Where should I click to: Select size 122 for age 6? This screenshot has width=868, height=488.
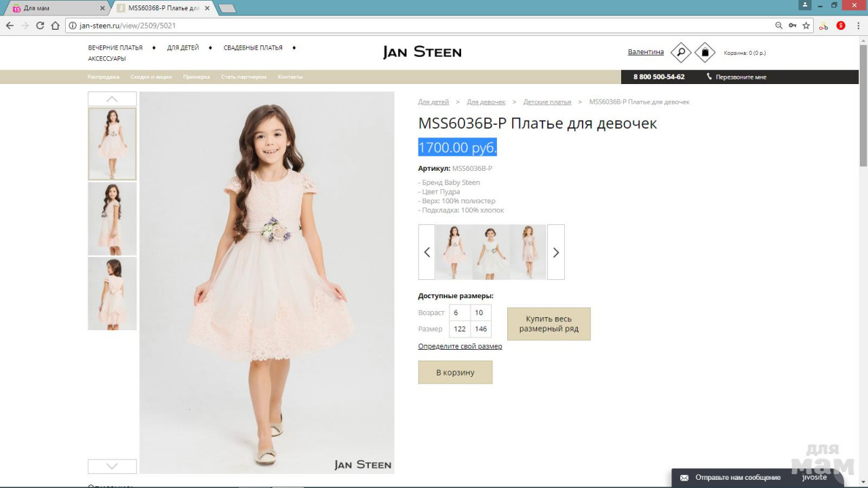[x=460, y=329]
